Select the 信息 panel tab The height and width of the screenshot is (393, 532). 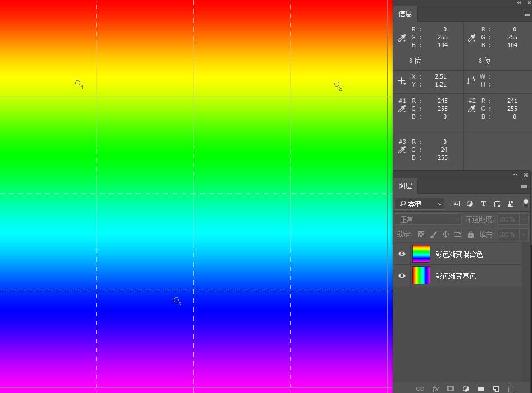405,14
